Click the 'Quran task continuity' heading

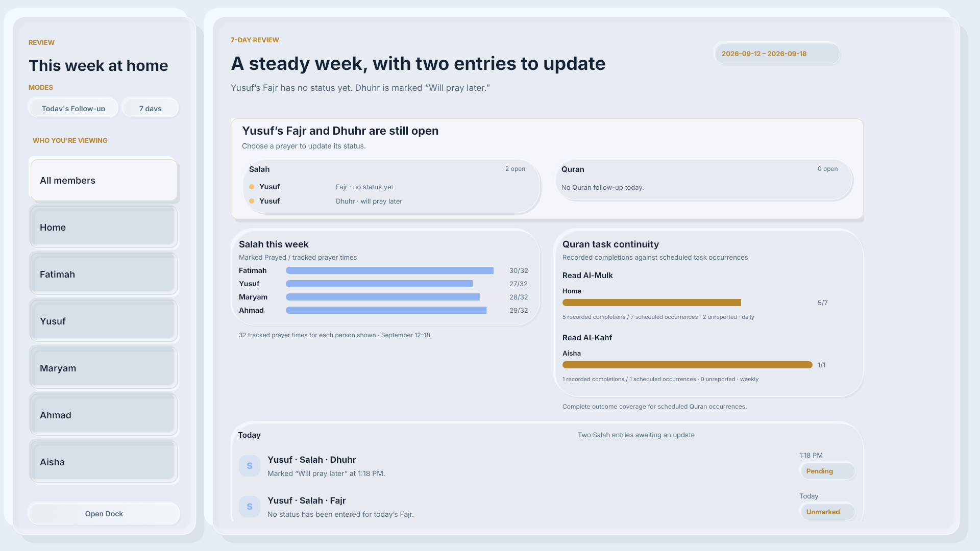click(x=610, y=244)
